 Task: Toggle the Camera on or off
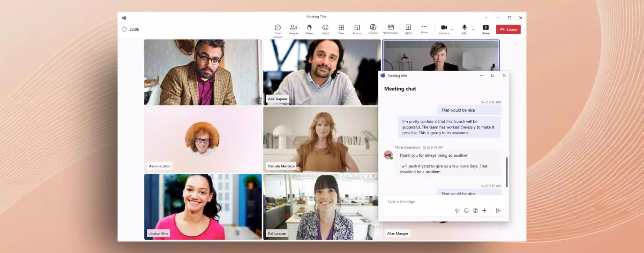pyautogui.click(x=444, y=29)
